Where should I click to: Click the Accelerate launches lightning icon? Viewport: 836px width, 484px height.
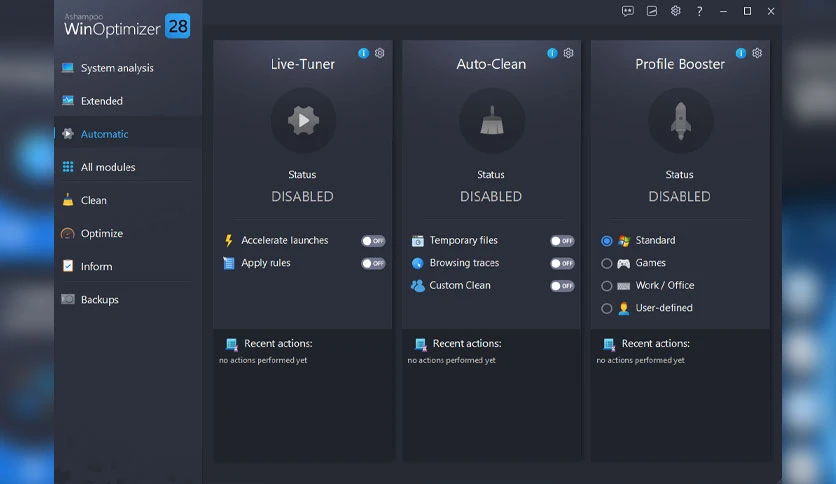[229, 240]
